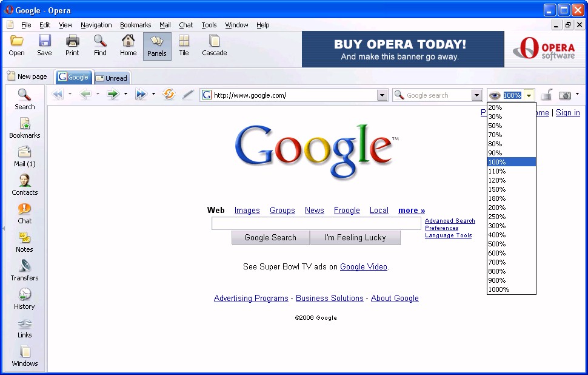The width and height of the screenshot is (588, 375).
Task: Click the Open folder icon
Action: (x=16, y=41)
